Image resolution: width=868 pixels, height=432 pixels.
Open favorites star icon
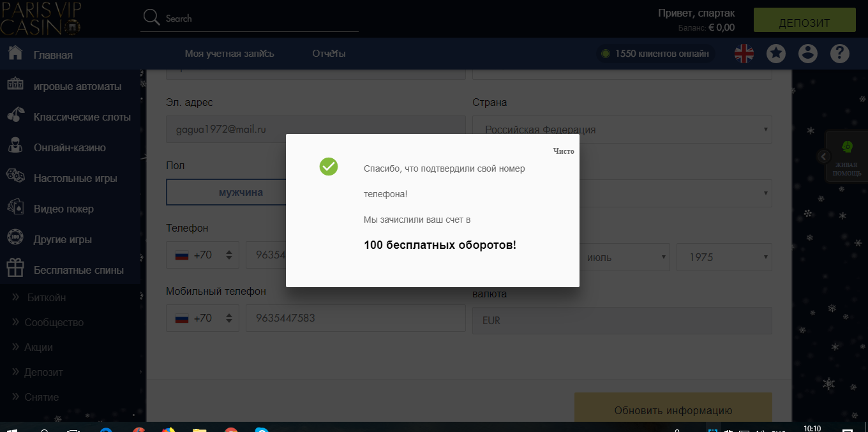pyautogui.click(x=776, y=54)
